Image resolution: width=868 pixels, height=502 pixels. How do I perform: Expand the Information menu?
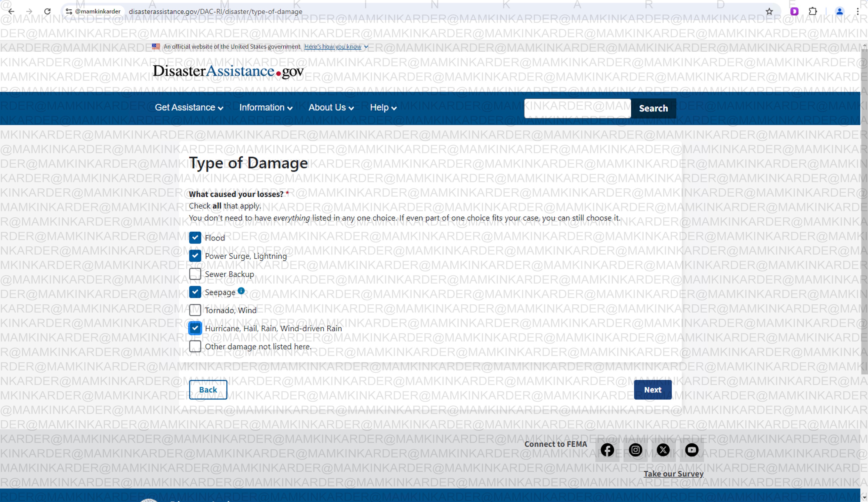click(266, 108)
